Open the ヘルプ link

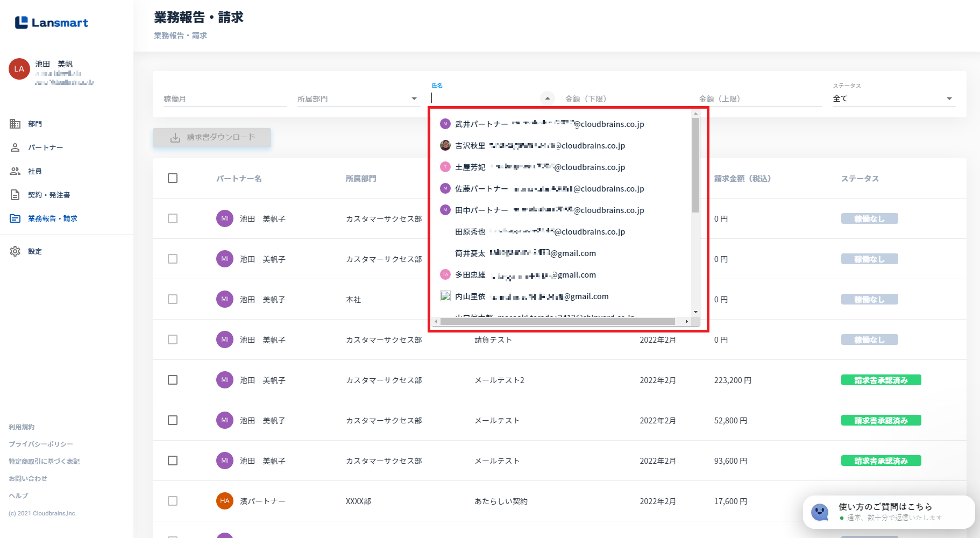click(18, 496)
